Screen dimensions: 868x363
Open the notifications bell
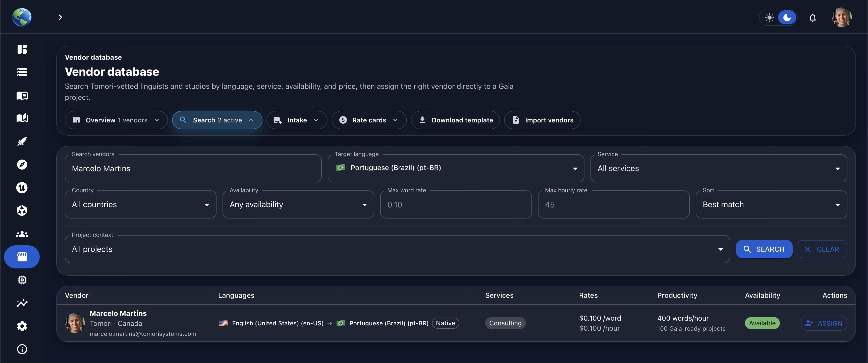(x=812, y=18)
